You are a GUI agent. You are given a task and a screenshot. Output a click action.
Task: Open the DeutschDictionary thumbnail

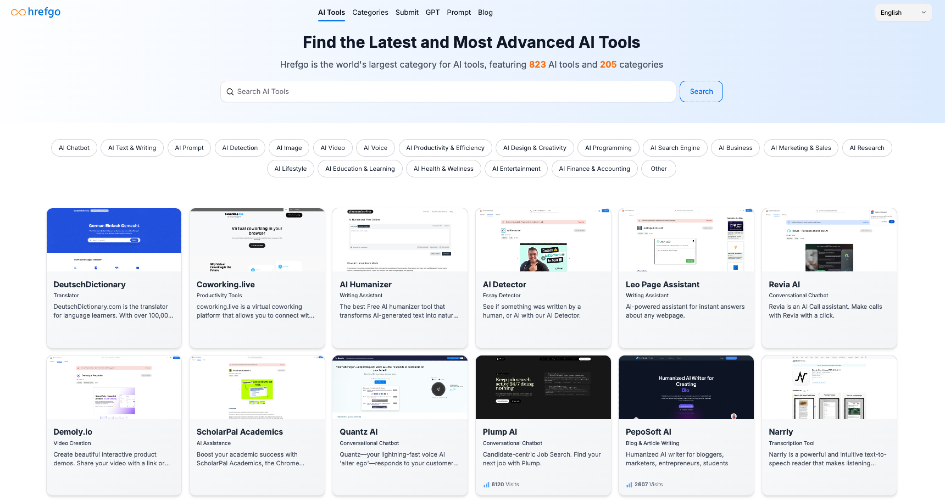click(x=114, y=240)
